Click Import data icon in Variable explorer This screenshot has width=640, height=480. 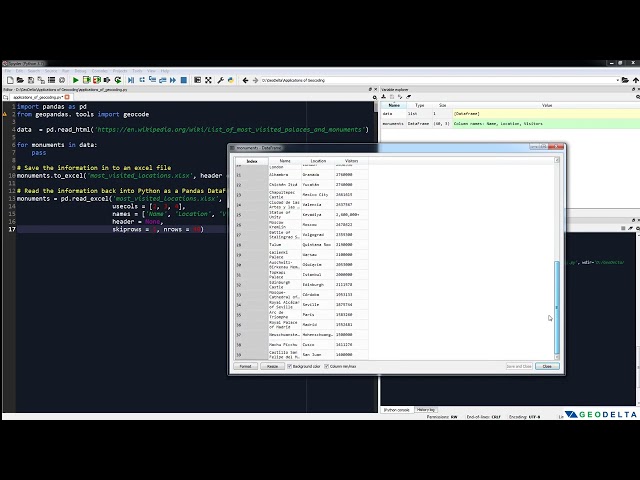[x=384, y=97]
